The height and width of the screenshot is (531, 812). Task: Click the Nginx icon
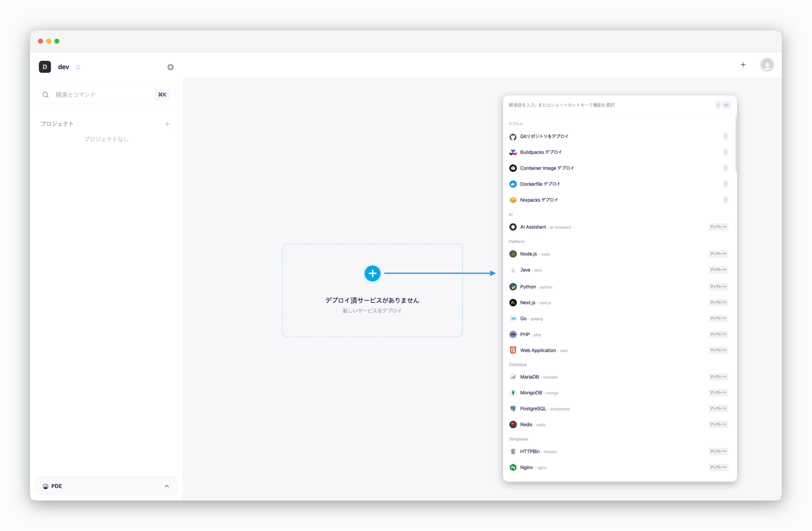tap(513, 468)
